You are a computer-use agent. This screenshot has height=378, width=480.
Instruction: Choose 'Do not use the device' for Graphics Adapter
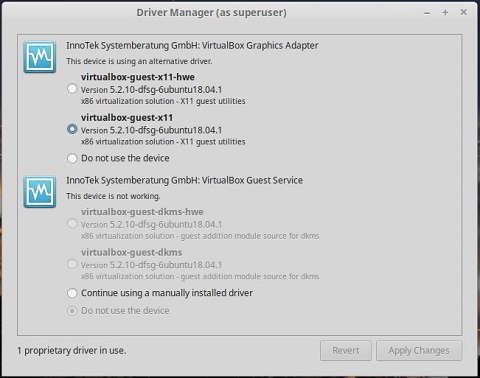pyautogui.click(x=72, y=158)
